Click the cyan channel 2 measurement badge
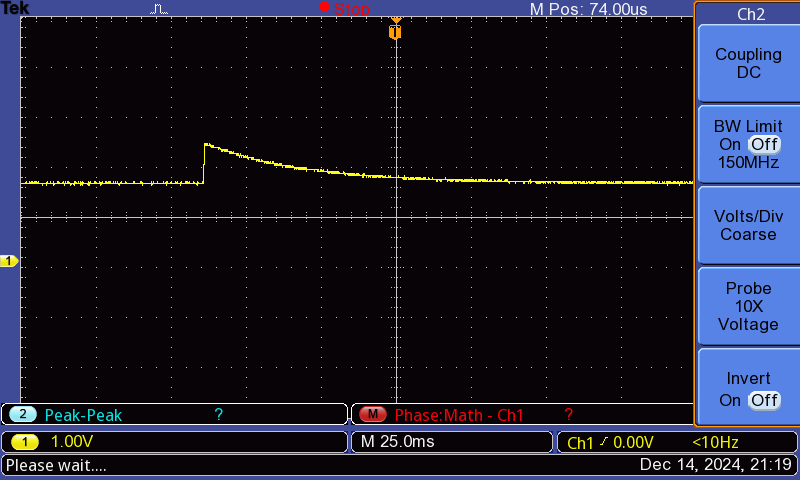 (22, 414)
